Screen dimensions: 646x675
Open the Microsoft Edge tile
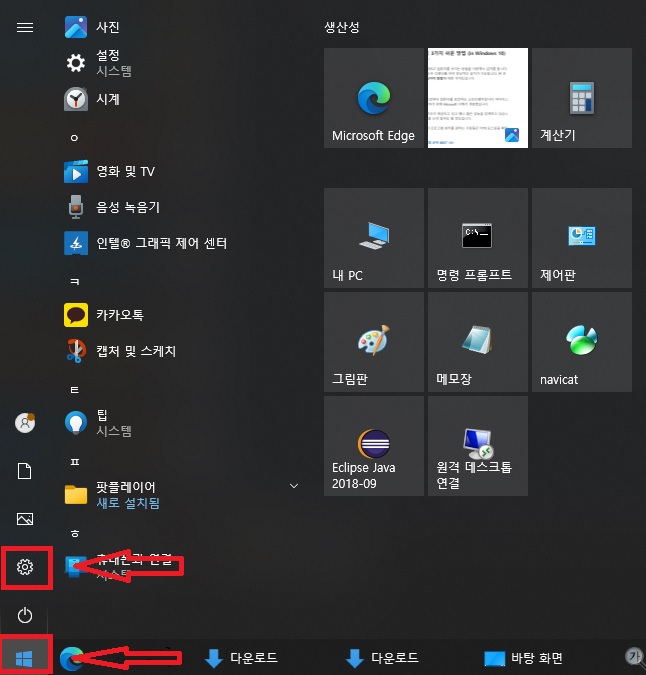373,98
